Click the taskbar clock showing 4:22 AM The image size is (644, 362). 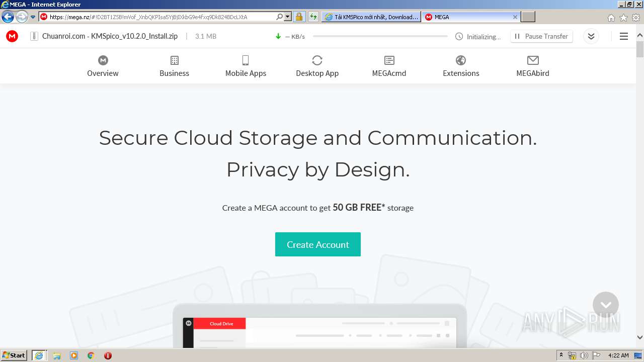pyautogui.click(x=618, y=355)
